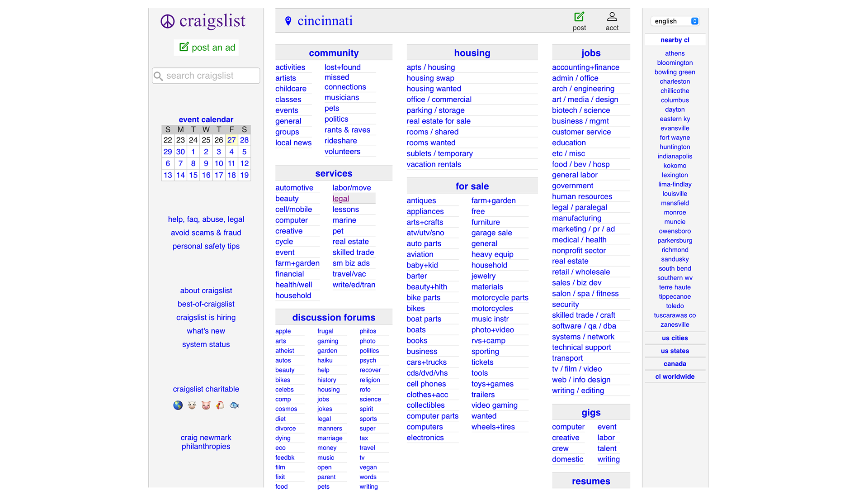
Task: Open domestic gigs link
Action: pos(567,459)
